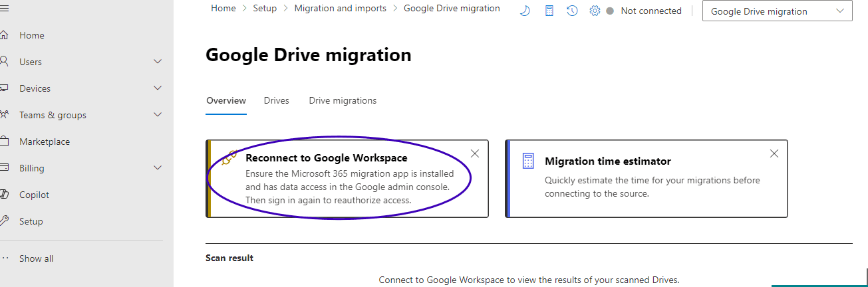Expand the Billing section chevron
Image resolution: width=868 pixels, height=287 pixels.
click(x=158, y=168)
